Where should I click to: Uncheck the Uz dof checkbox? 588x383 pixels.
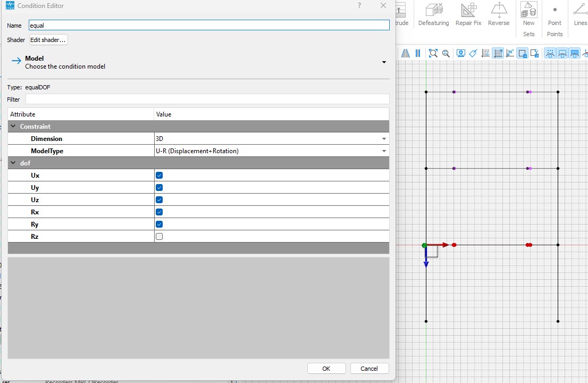[159, 200]
